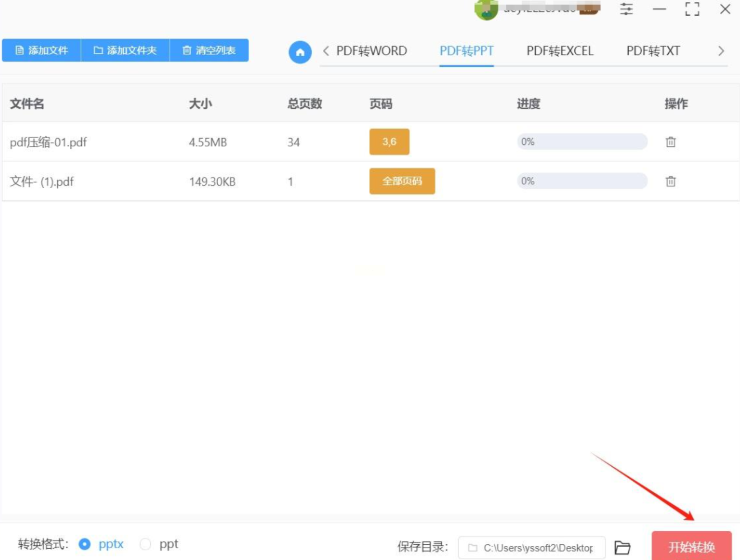Screen dimensions: 740x560
Task: Select the pptx format radio button
Action: tap(85, 544)
